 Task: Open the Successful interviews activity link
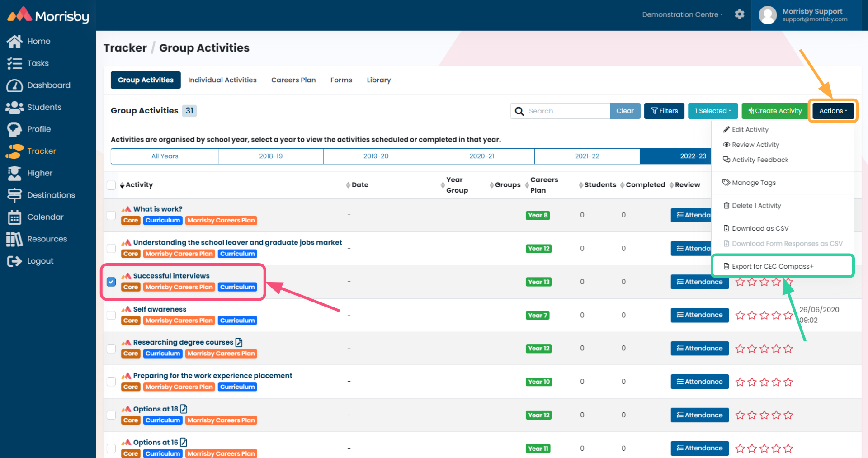pyautogui.click(x=171, y=276)
